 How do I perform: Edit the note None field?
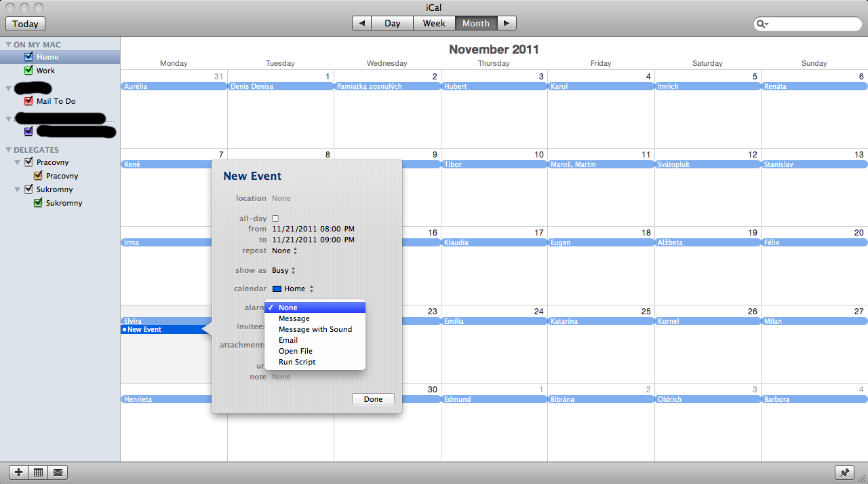(281, 377)
